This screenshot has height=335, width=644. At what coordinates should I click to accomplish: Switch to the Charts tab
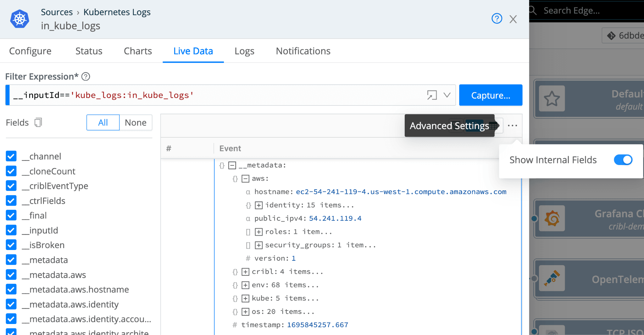138,51
